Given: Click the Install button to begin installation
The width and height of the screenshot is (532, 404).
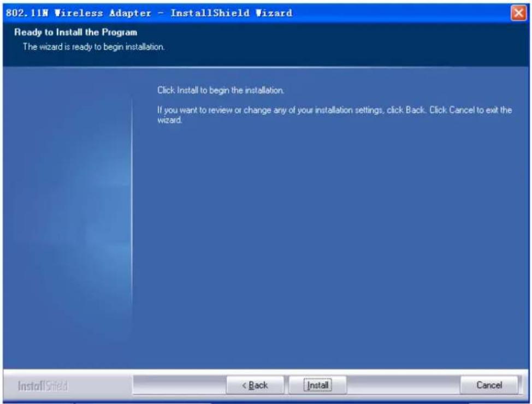Looking at the screenshot, I should click(317, 385).
